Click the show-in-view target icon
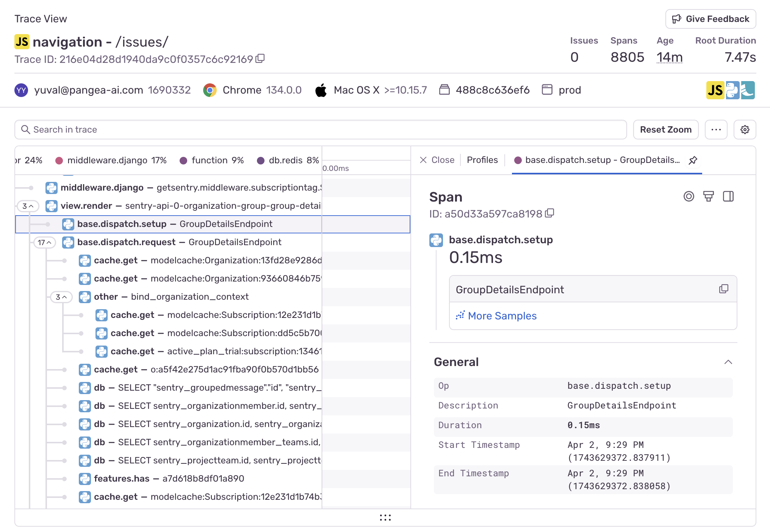This screenshot has width=770, height=532. click(x=689, y=196)
